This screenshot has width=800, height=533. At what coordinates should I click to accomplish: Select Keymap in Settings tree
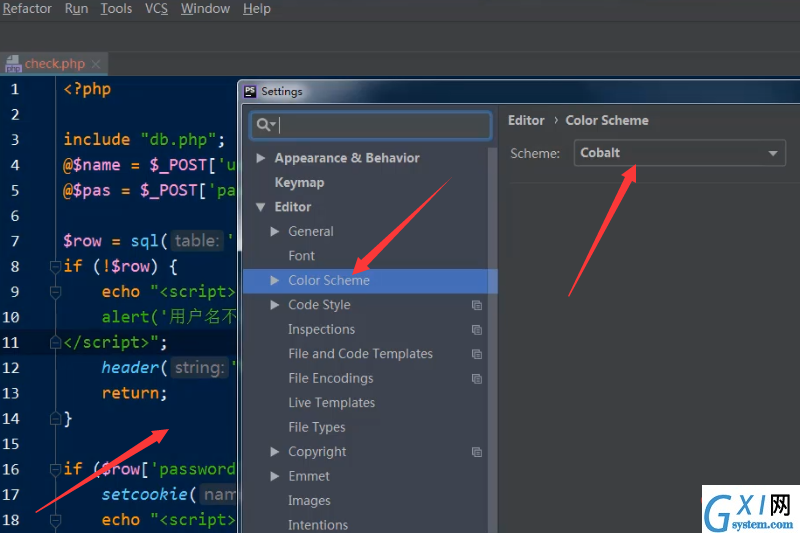tap(299, 183)
